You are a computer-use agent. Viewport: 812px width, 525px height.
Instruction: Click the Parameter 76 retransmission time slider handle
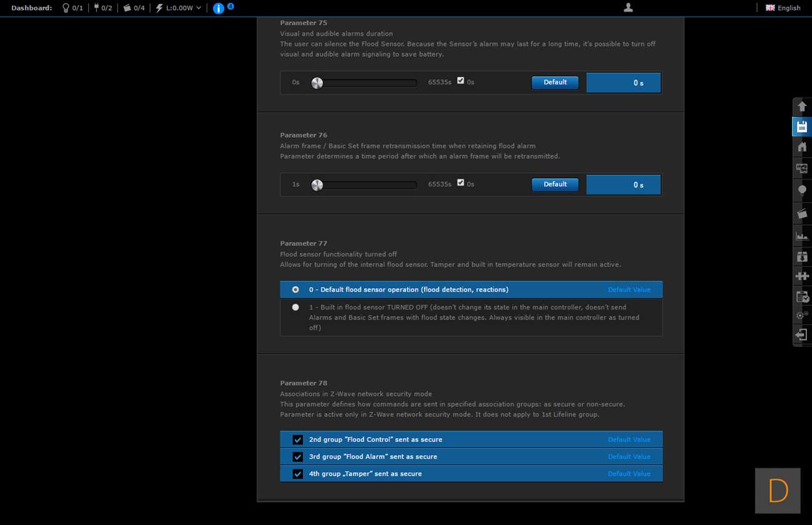(317, 185)
